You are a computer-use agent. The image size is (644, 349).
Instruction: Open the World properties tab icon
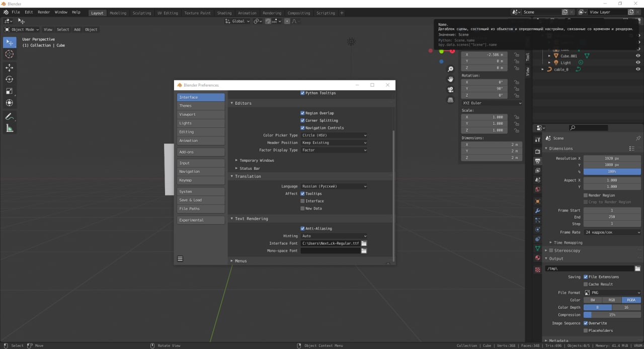click(537, 189)
